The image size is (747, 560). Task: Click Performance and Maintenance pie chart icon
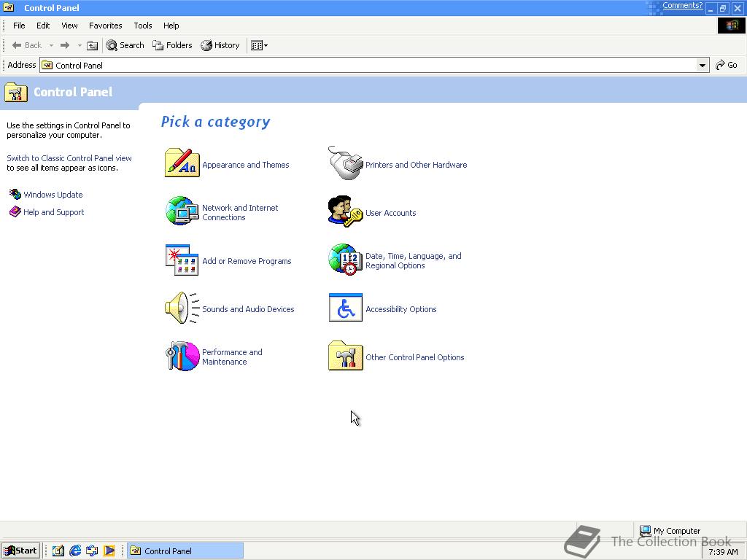click(x=182, y=356)
